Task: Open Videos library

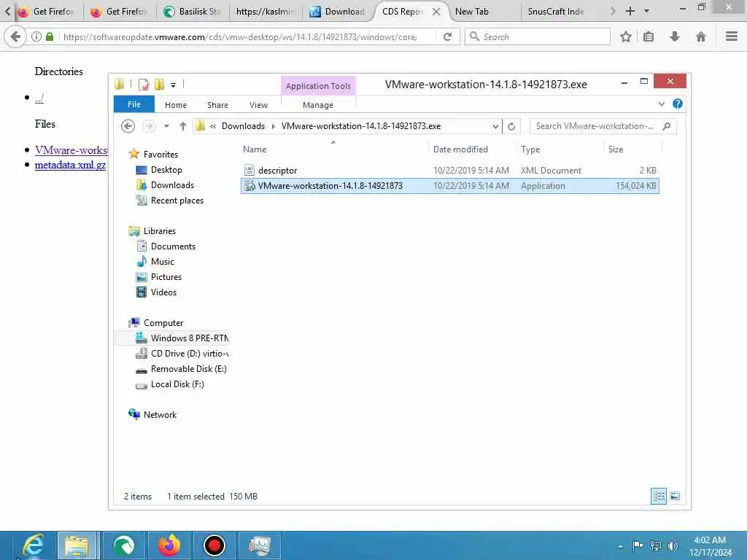Action: [x=163, y=292]
